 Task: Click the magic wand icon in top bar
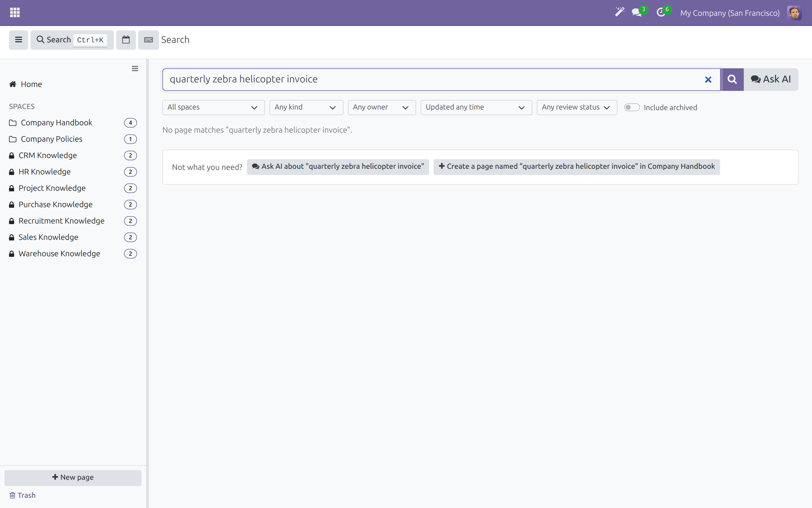[619, 12]
